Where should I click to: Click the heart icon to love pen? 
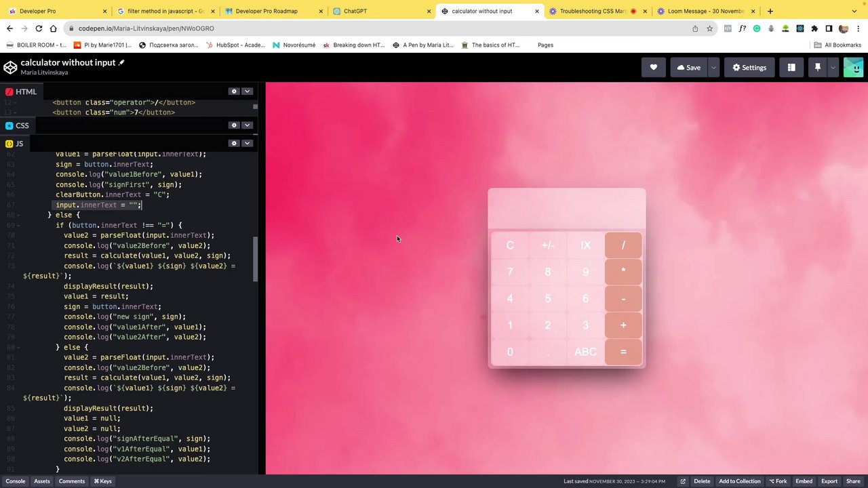point(654,68)
